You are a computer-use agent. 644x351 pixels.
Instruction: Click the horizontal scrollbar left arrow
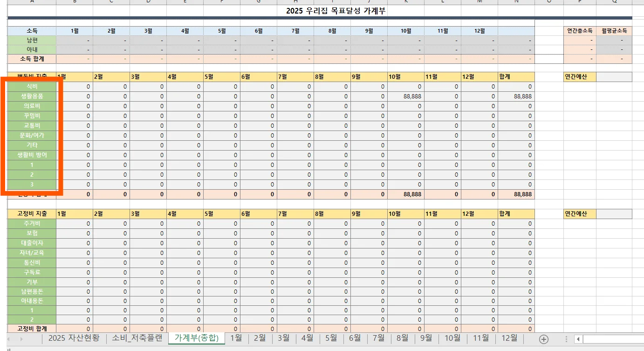pyautogui.click(x=578, y=339)
